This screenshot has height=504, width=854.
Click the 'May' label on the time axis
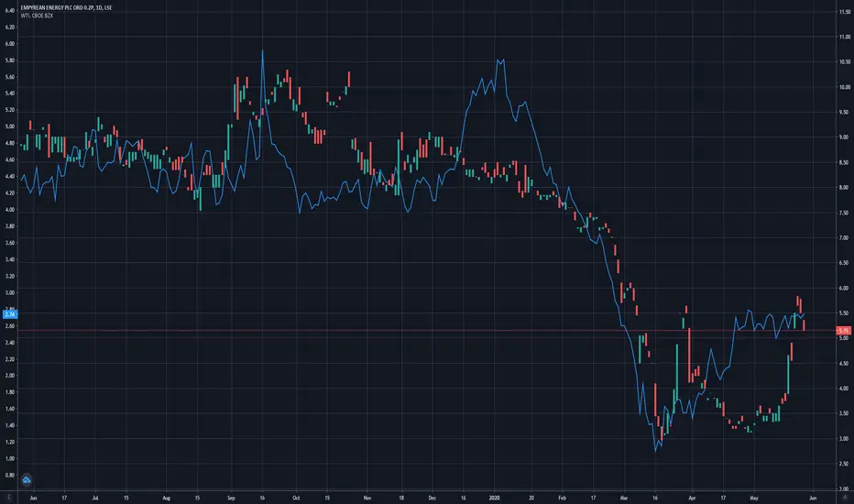[x=754, y=498]
